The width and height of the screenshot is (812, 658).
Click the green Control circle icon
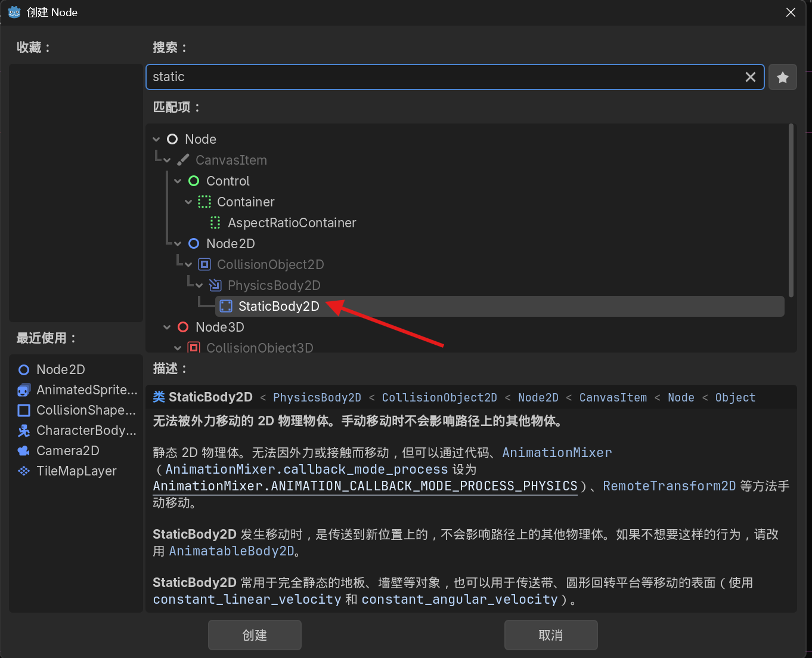(x=194, y=181)
